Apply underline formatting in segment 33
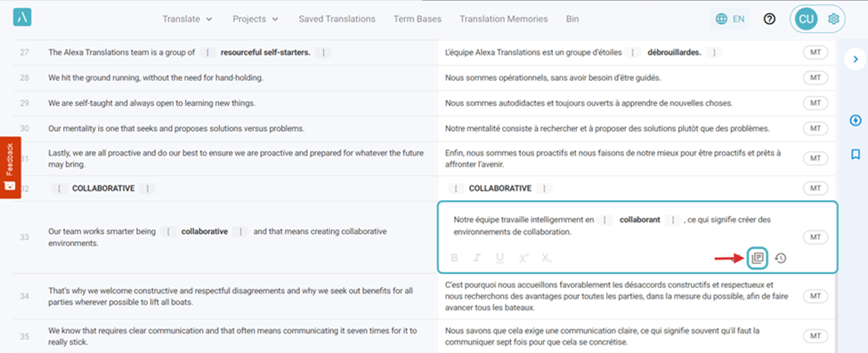The height and width of the screenshot is (353, 868). (499, 258)
